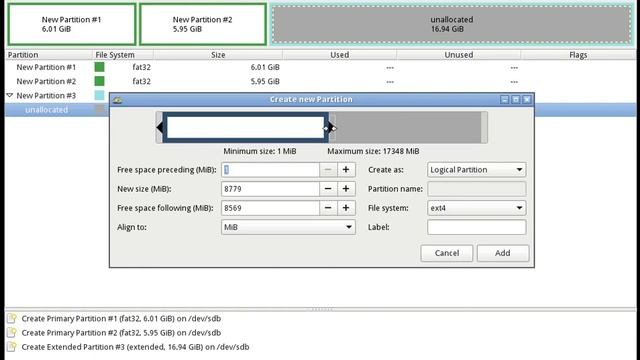Maximize the Create new Partition dialog
Image resolution: width=640 pixels, height=360 pixels.
click(516, 100)
